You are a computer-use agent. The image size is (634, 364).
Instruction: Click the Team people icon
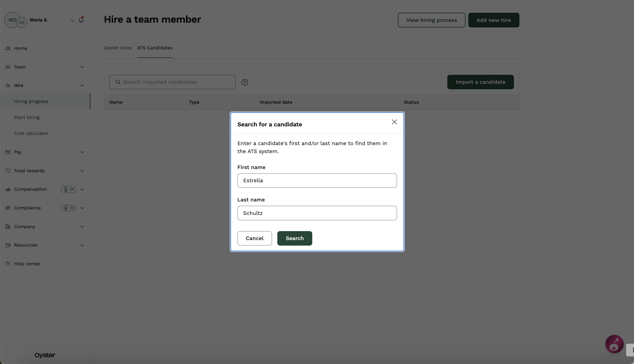click(8, 67)
